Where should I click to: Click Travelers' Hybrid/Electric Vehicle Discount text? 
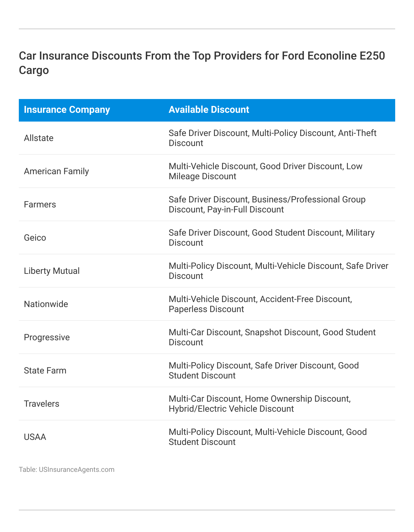click(x=231, y=409)
